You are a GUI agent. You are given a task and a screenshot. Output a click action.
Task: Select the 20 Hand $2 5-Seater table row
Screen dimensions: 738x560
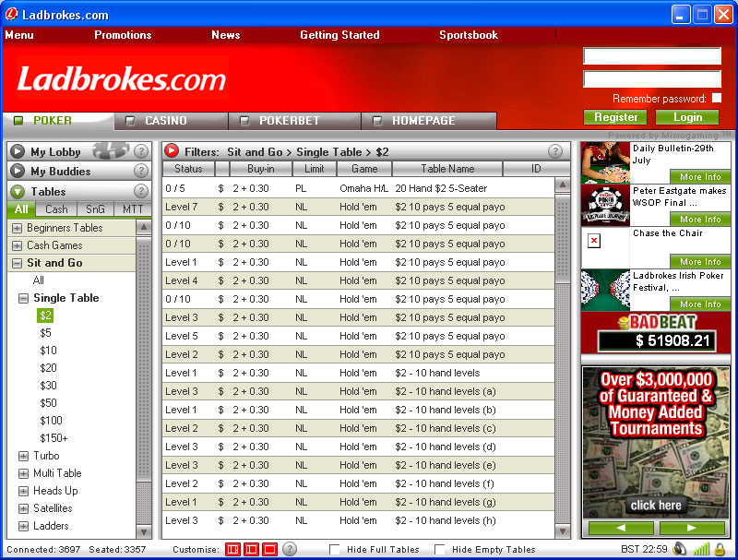click(x=358, y=188)
